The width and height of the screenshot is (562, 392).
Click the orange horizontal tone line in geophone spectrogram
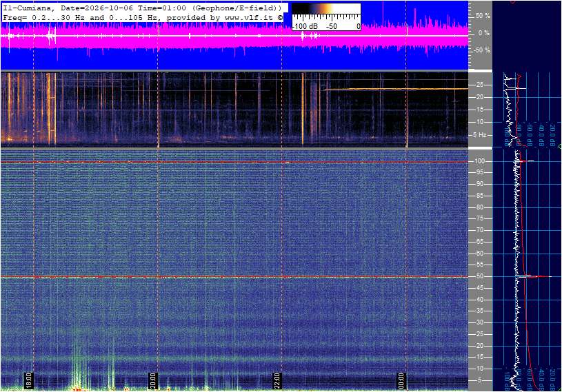396,89
